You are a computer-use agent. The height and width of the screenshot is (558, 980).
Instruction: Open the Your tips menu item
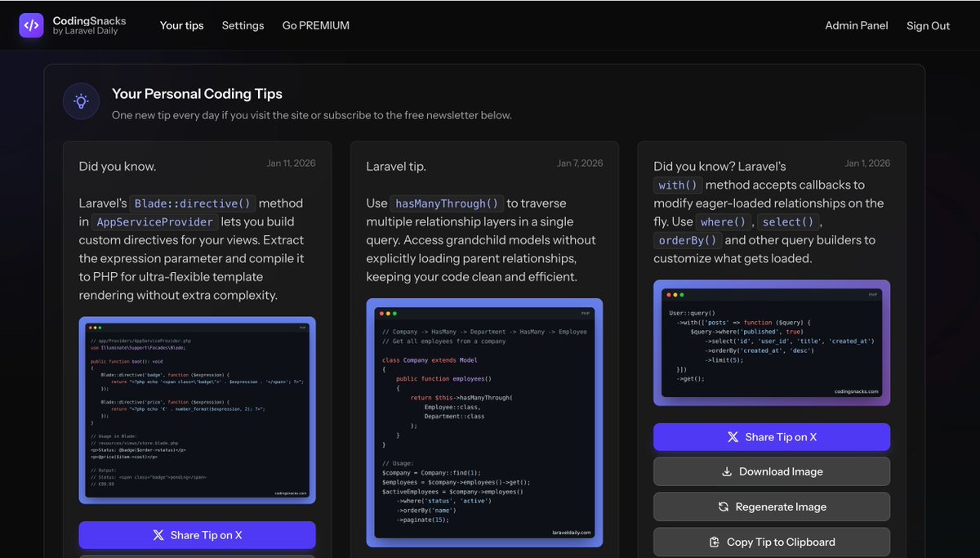(x=182, y=25)
